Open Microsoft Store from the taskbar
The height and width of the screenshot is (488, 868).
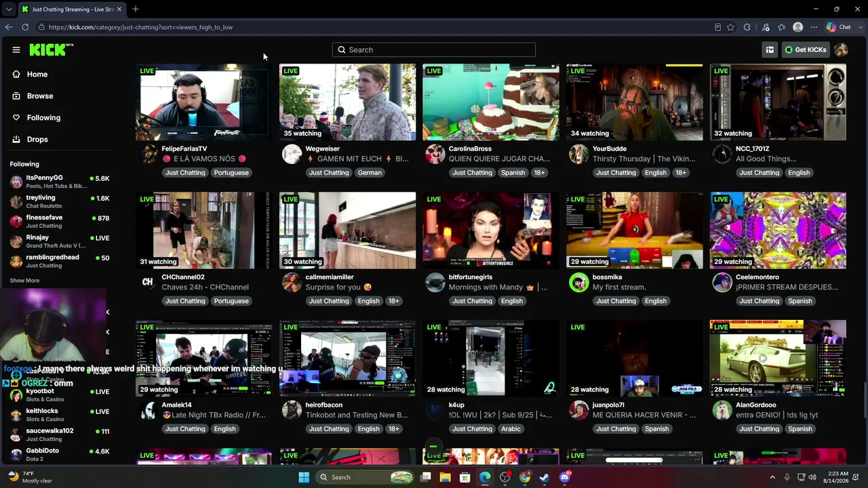point(465,477)
